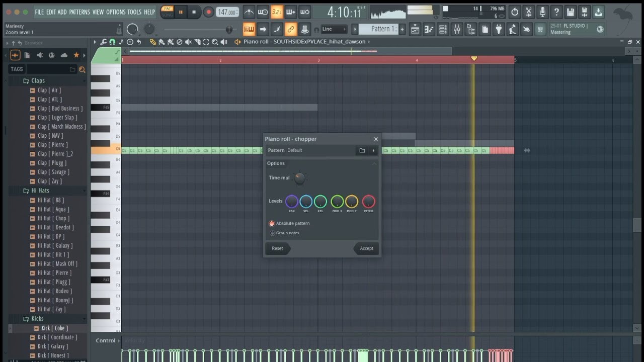Toggle PAT/SONG playback mode
644x362 pixels.
tap(167, 12)
